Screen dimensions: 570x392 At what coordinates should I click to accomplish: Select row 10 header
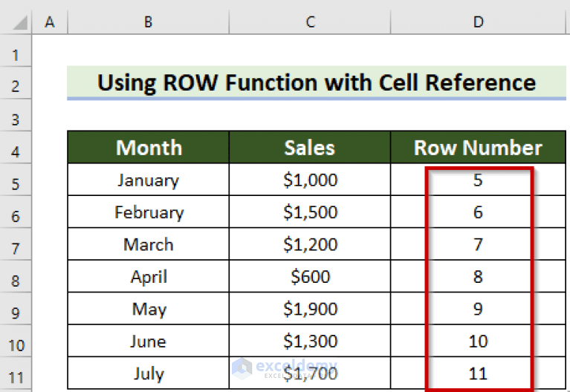(16, 341)
